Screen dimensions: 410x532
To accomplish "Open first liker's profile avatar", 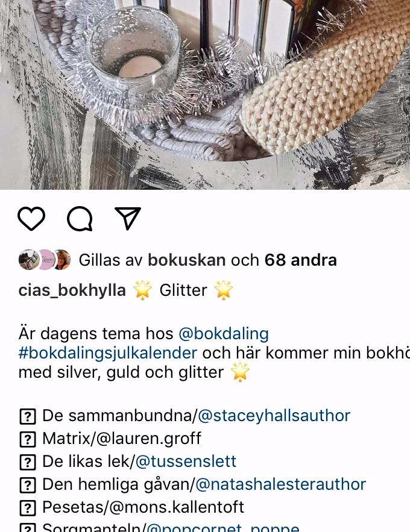I will [x=28, y=260].
